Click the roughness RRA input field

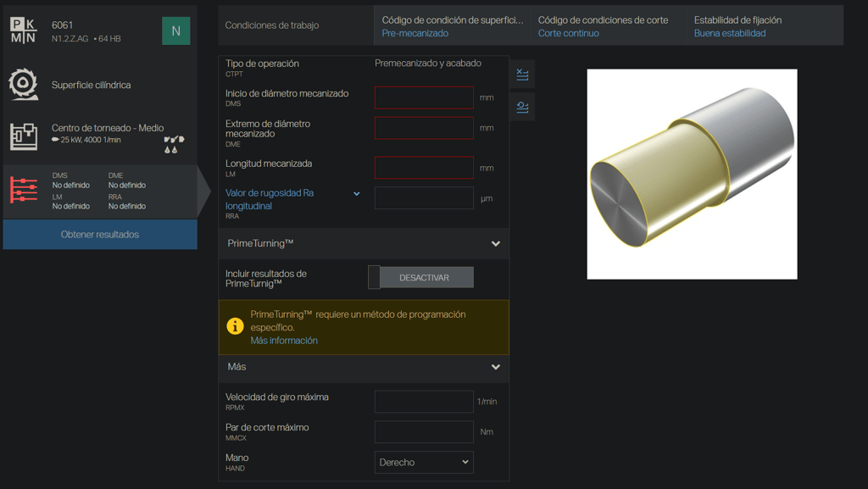[x=424, y=198]
